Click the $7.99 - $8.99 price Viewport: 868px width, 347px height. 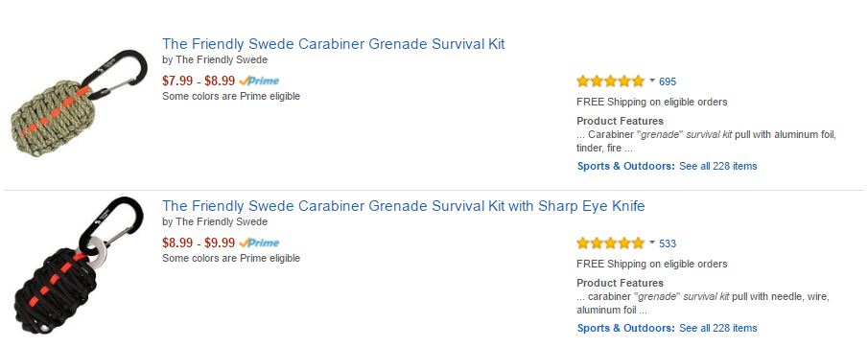199,81
